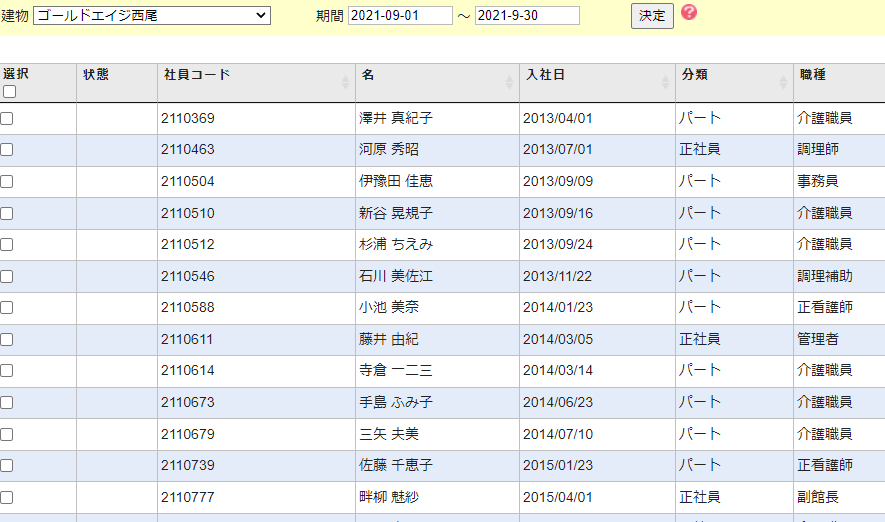This screenshot has height=522, width=885.
Task: Click the period start date field
Action: (x=400, y=16)
